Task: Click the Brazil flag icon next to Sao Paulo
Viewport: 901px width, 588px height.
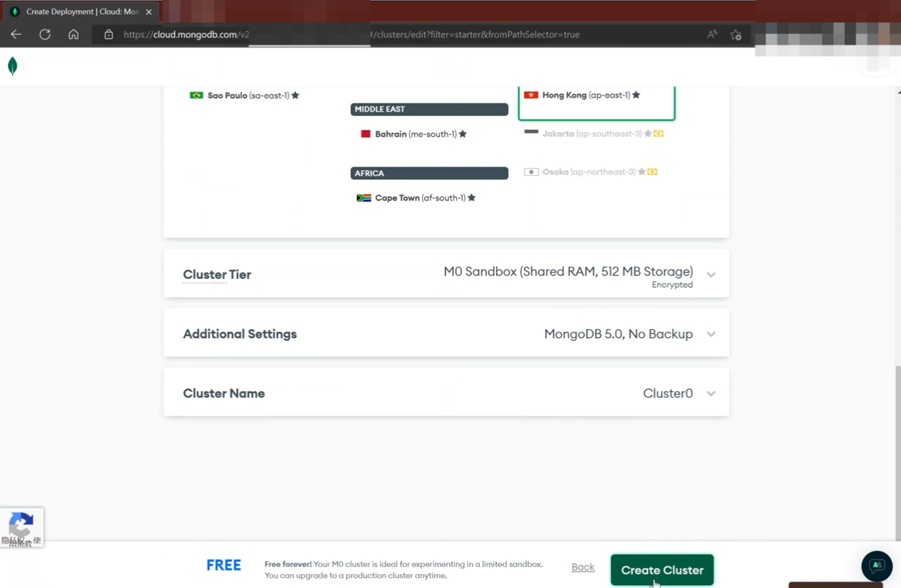Action: pos(196,95)
